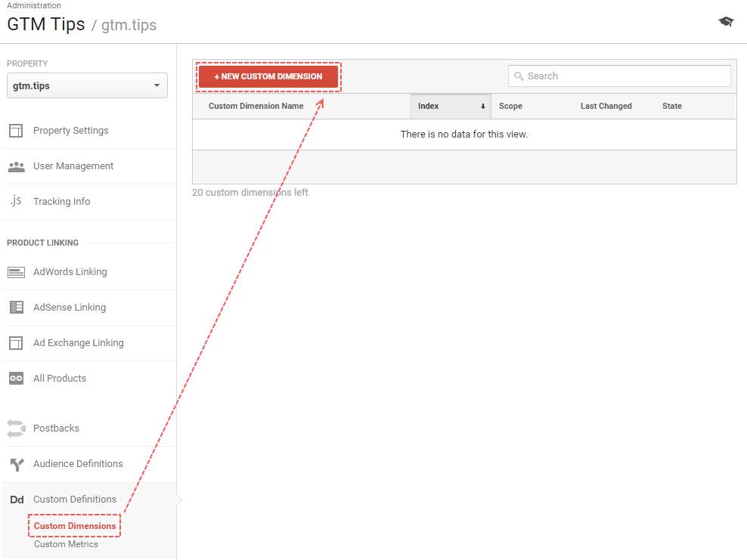
Task: Click the Last Changed column header
Action: (606, 106)
